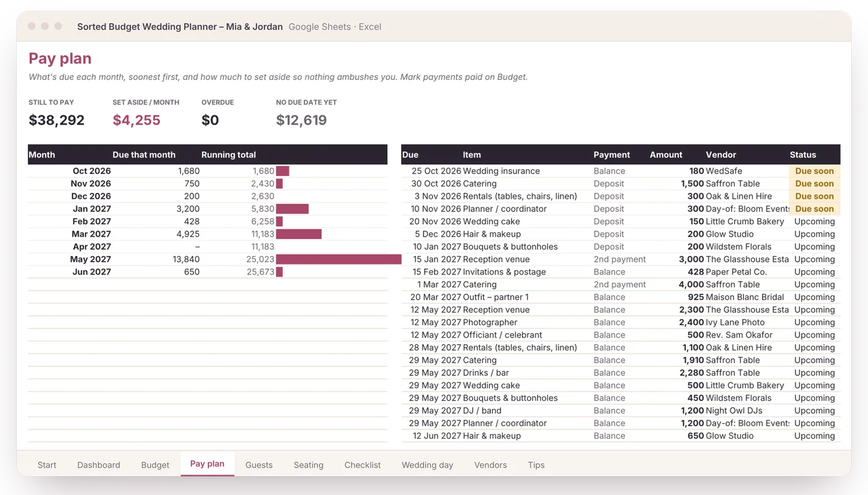Image resolution: width=868 pixels, height=495 pixels.
Task: Select the Wedding insurance item cell
Action: (x=502, y=171)
